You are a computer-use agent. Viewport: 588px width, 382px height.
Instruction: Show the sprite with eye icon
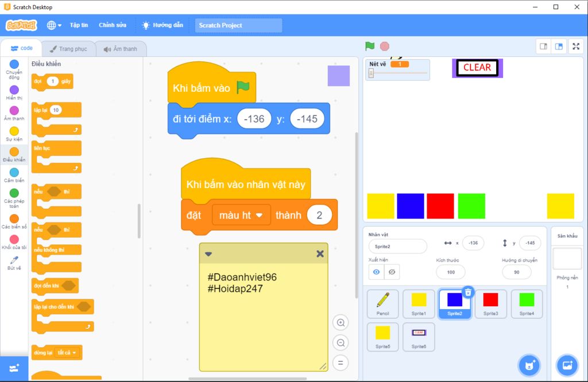coord(376,272)
